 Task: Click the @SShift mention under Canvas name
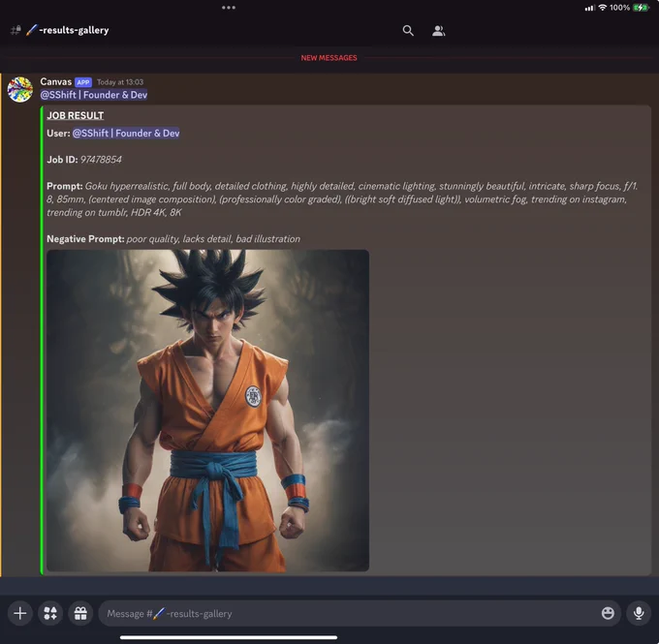94,95
